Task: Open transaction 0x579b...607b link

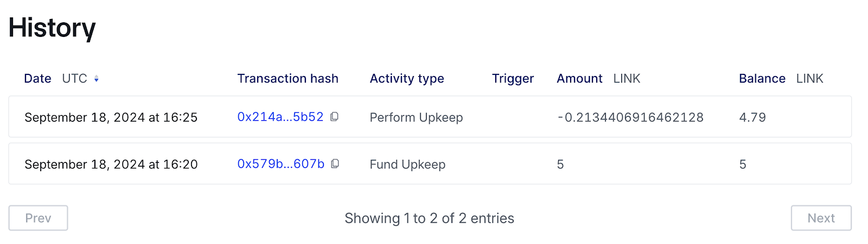Action: tap(280, 164)
